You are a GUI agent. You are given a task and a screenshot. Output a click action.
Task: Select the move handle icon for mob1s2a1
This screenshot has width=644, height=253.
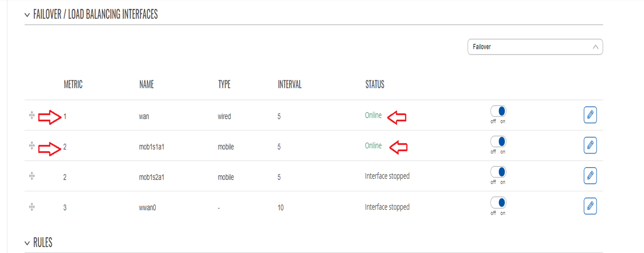click(x=32, y=176)
